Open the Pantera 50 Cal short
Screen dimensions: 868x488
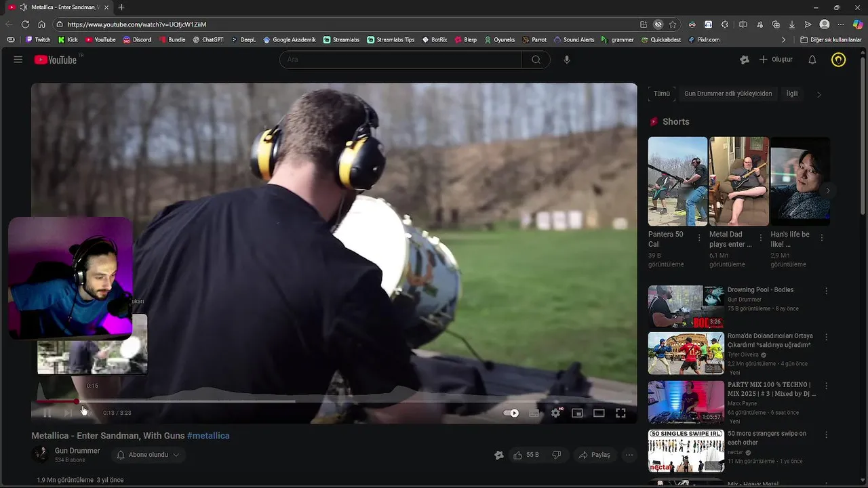(677, 181)
